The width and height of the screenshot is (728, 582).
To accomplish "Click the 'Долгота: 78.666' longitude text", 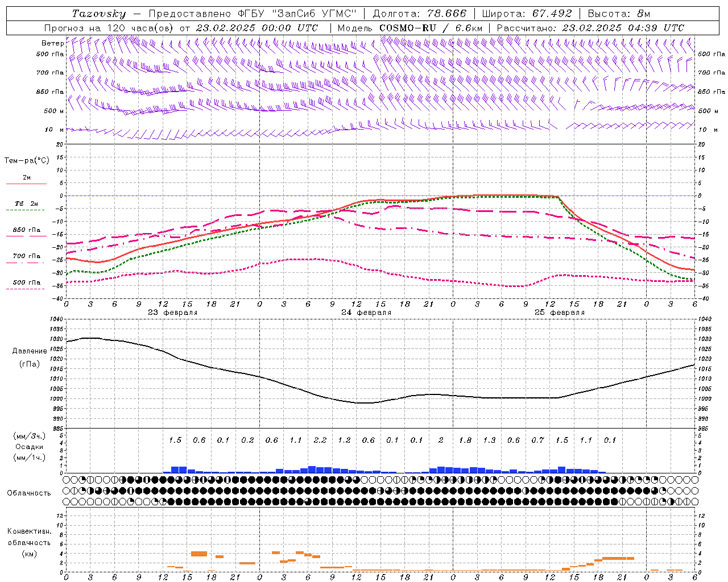I will [419, 14].
